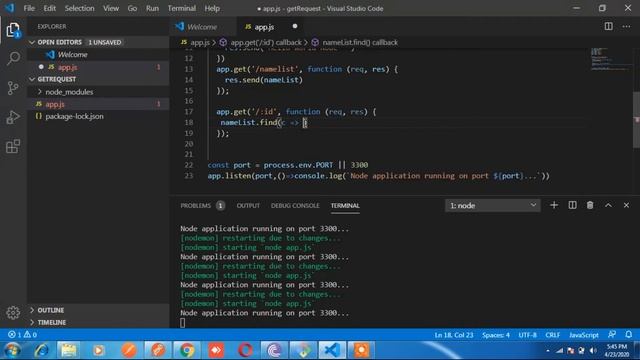Change CRLF end of line sequence
This screenshot has height=360, width=640.
(x=553, y=335)
